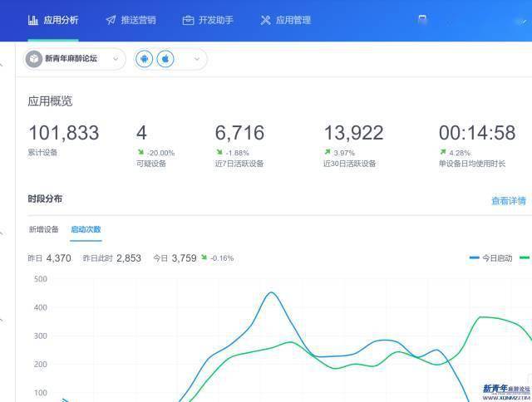Click the 累计设备 total 101,833
This screenshot has height=402, width=532.
click(x=63, y=133)
